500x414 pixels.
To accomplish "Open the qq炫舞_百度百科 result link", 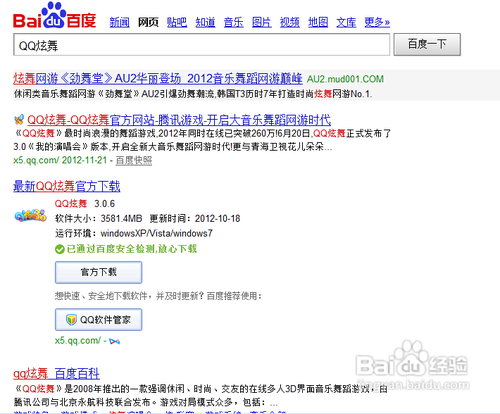I will coord(56,374).
